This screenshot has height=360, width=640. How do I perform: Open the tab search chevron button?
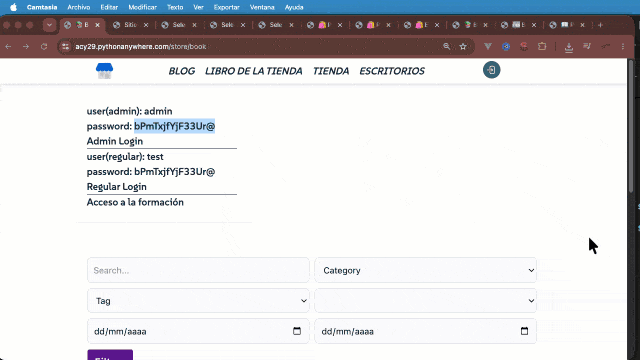[49, 25]
